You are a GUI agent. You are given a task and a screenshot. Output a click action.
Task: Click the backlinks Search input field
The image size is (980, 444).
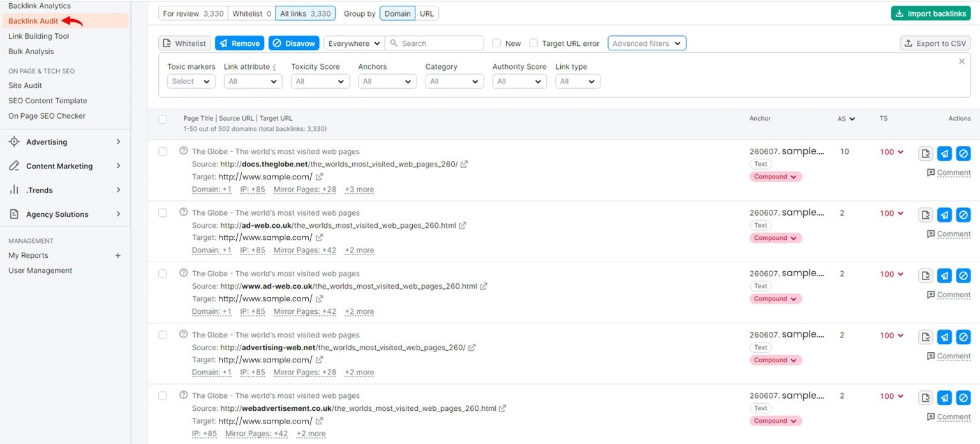(x=434, y=43)
